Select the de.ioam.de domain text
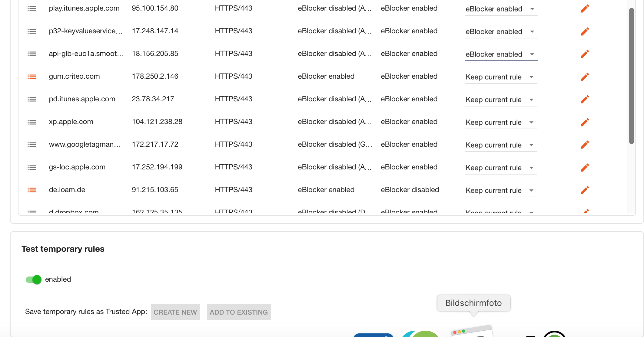The image size is (644, 337). [67, 190]
